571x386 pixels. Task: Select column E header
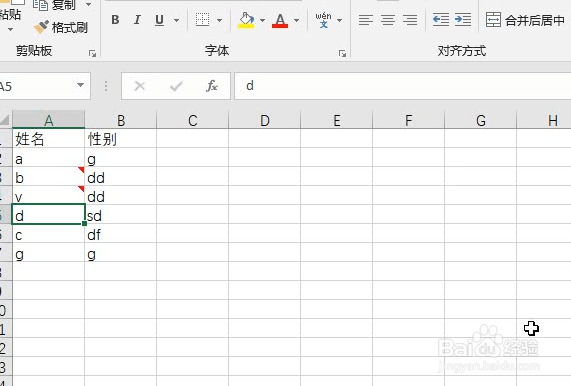[x=337, y=120]
